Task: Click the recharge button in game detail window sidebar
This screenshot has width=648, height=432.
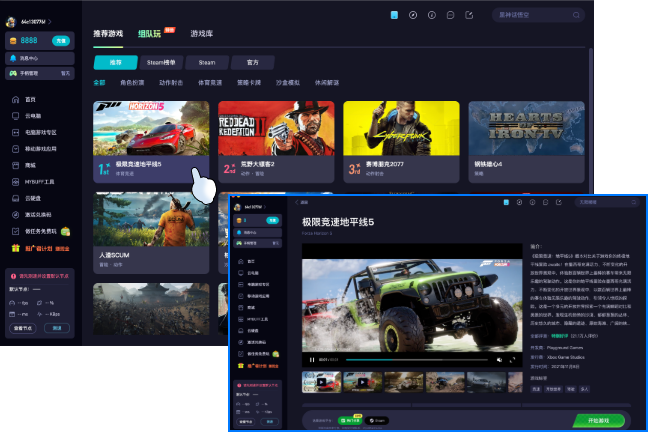Action: 272,220
